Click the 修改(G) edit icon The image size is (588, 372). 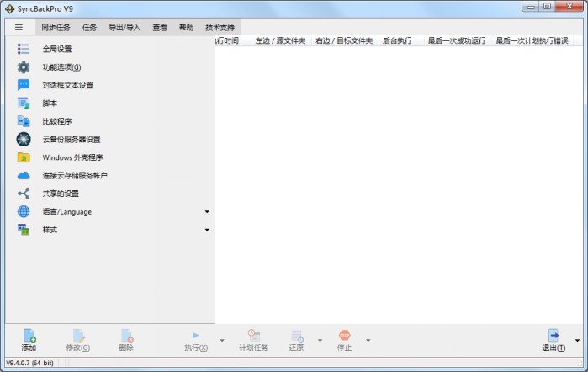(78, 335)
